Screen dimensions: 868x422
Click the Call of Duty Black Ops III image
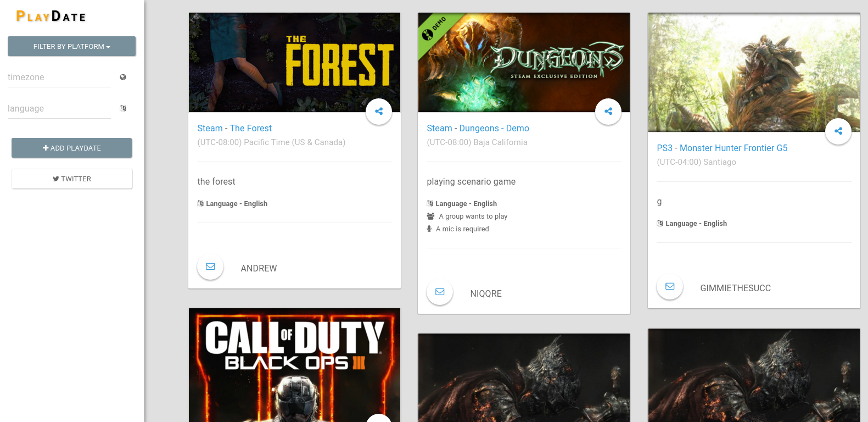pyautogui.click(x=294, y=365)
